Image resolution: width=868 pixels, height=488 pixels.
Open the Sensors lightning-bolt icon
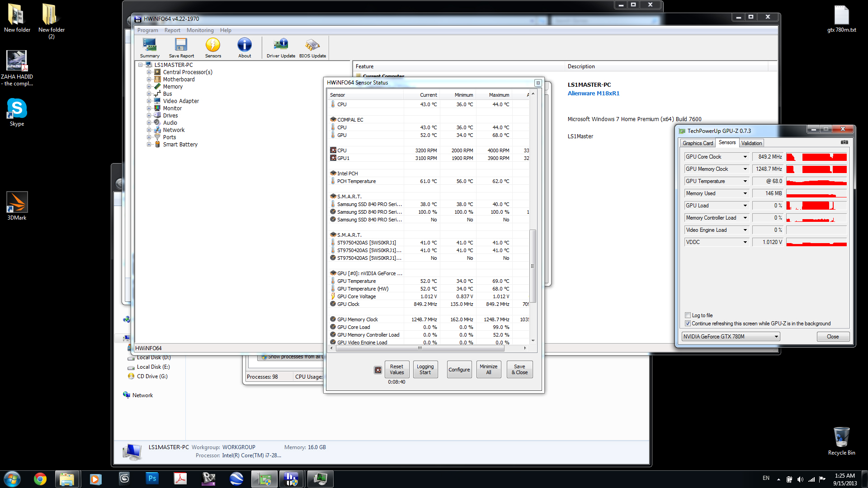tap(213, 48)
